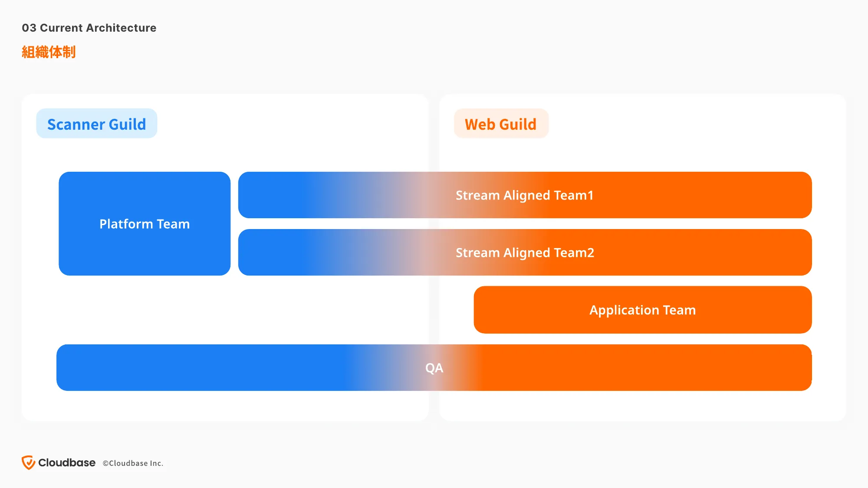
Task: Click the Cloudbase shield logo icon
Action: pos(29,462)
